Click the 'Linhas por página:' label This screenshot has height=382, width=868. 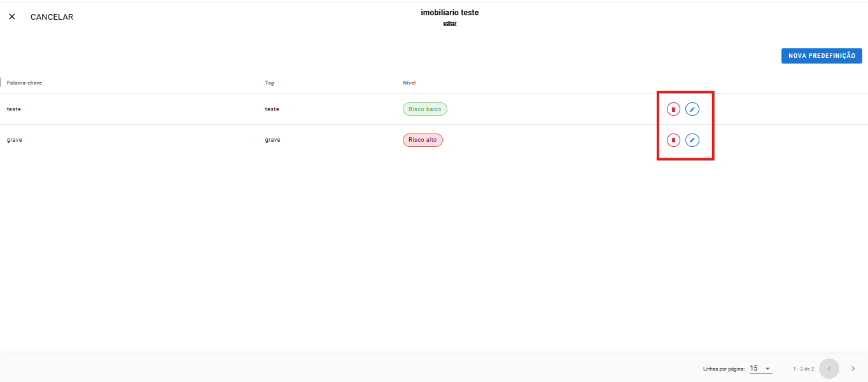[x=724, y=369]
